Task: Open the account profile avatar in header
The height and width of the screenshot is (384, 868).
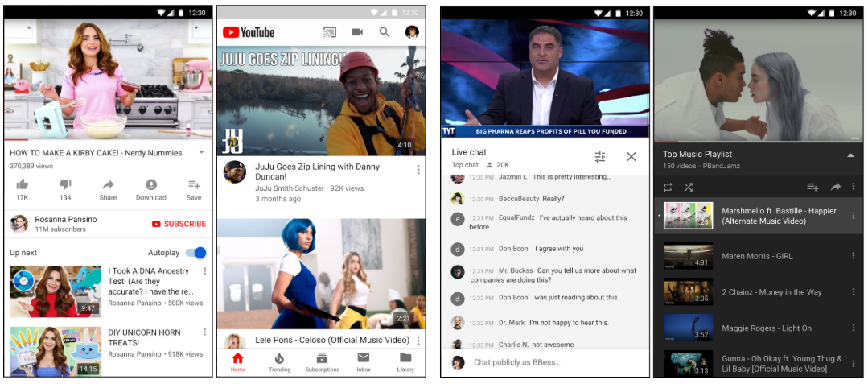Action: pyautogui.click(x=412, y=32)
